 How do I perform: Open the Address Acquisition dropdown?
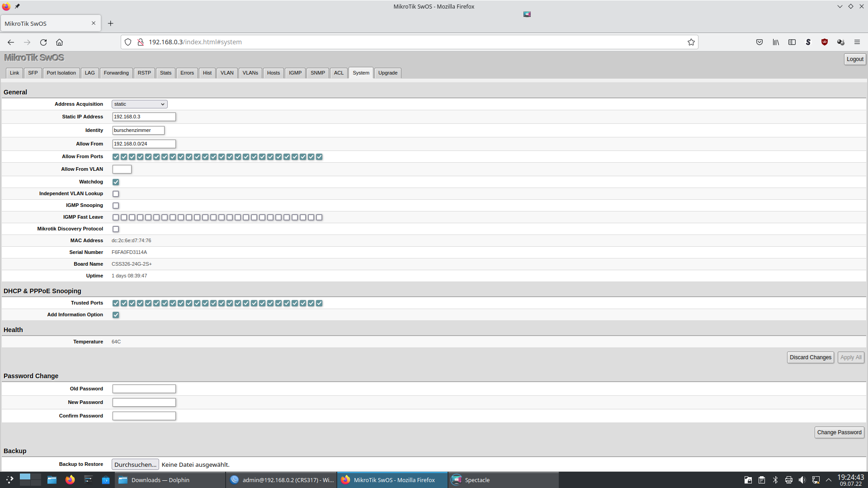[x=139, y=104]
